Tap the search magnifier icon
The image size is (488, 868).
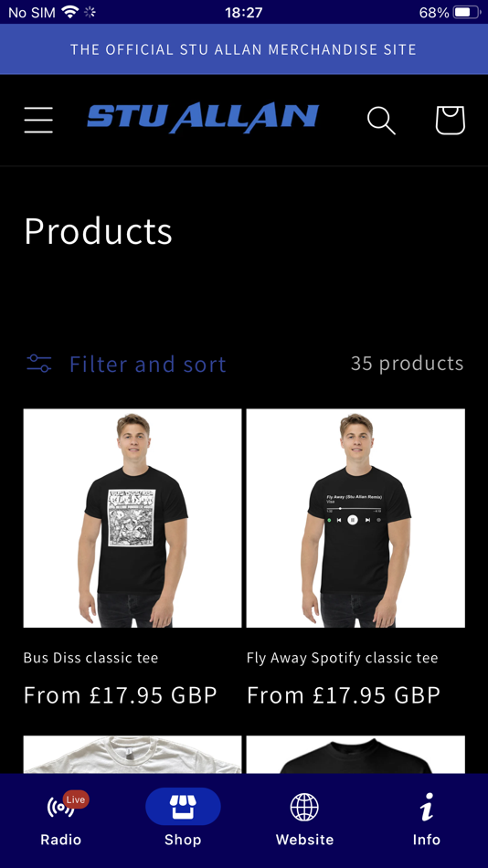382,120
